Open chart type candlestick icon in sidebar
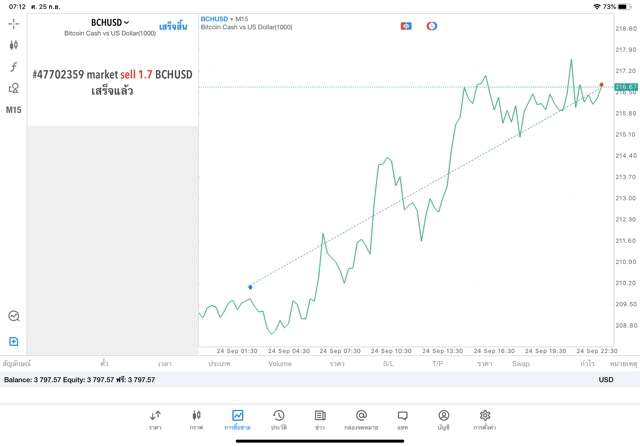This screenshot has width=640, height=447. click(13, 45)
